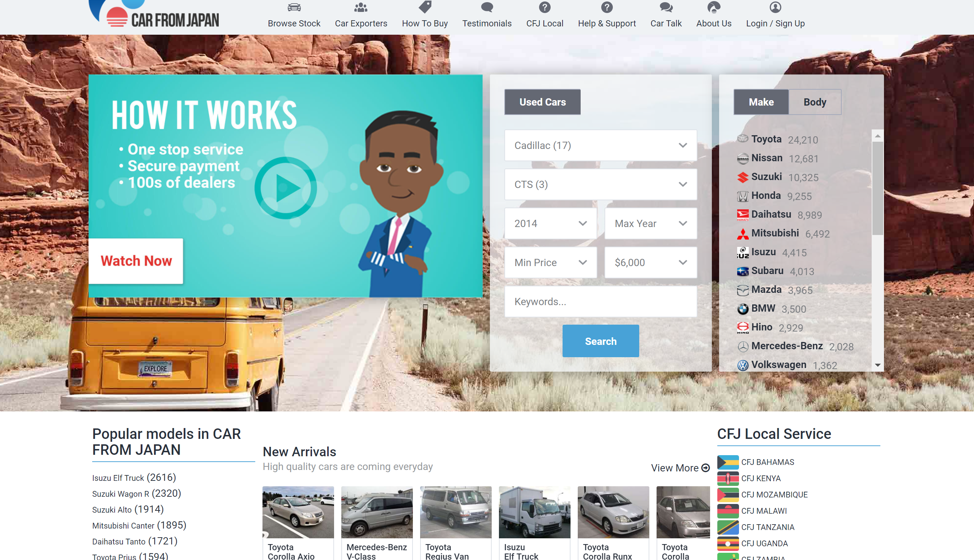This screenshot has height=560, width=974.
Task: Open the Mercedes-Benz V-Class thumbnail
Action: tap(377, 512)
